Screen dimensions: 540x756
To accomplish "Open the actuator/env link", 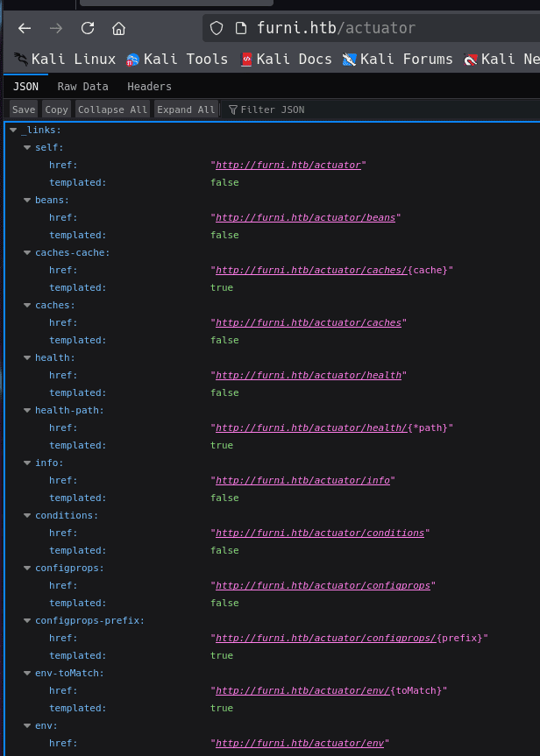I will (x=299, y=744).
